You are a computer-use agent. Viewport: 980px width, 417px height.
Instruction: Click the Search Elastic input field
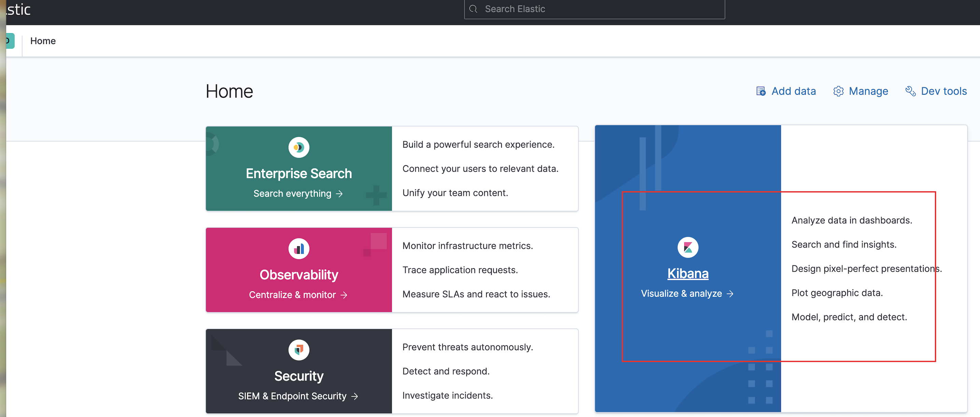pos(594,9)
